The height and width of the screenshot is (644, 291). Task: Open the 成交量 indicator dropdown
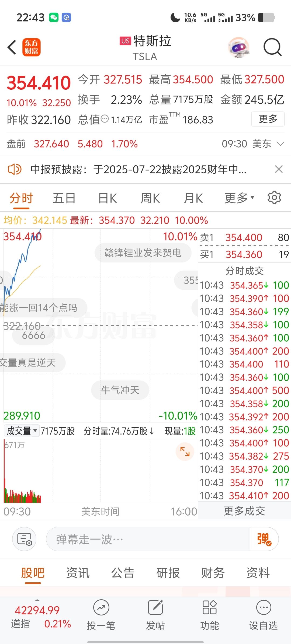[x=22, y=431]
